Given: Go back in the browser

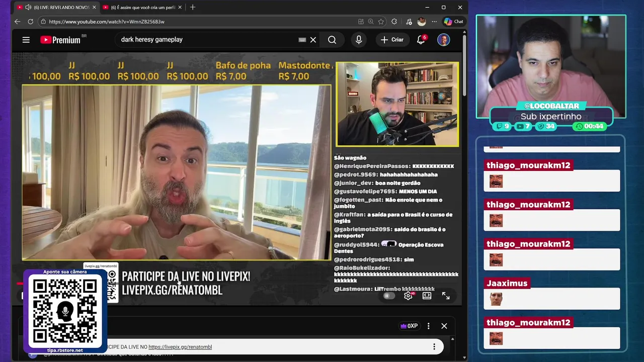Looking at the screenshot, I should pyautogui.click(x=17, y=22).
